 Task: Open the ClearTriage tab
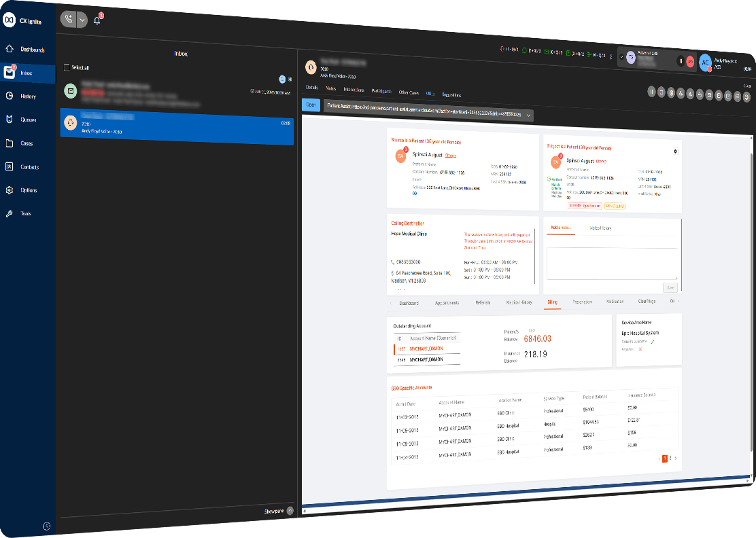(x=647, y=301)
